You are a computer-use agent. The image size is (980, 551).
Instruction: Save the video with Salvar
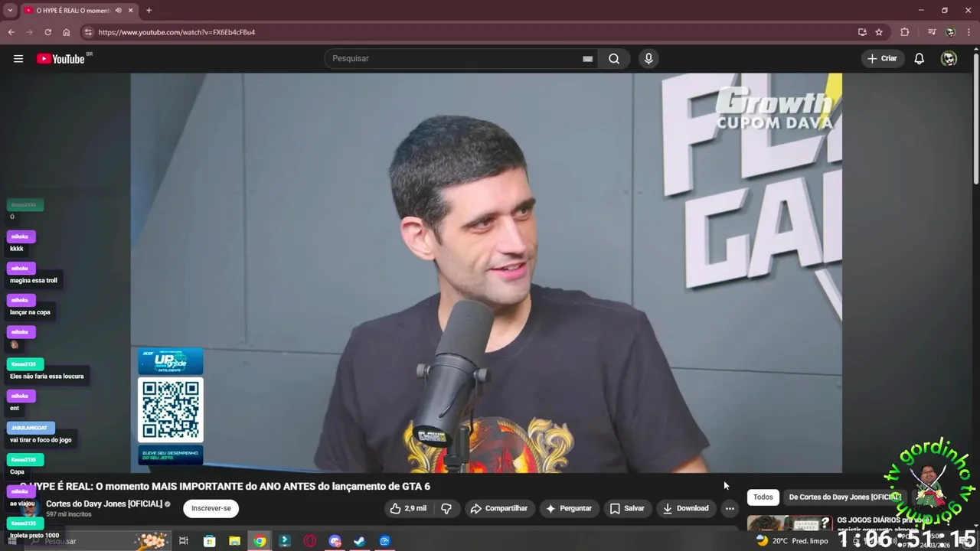[x=627, y=508]
